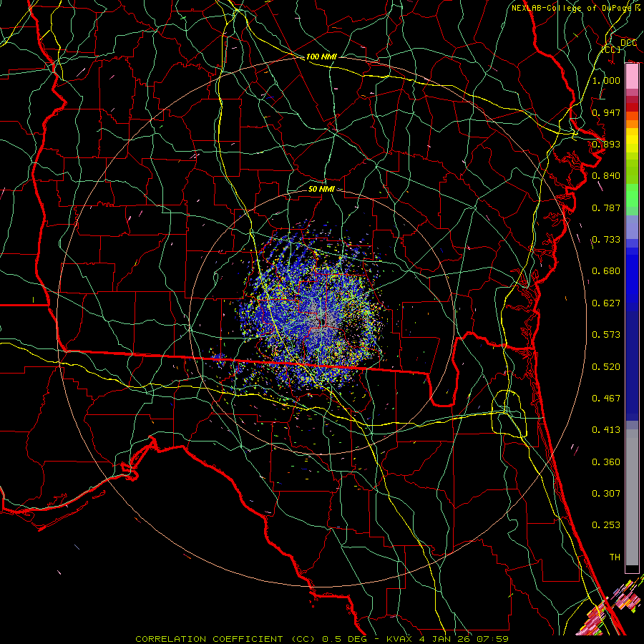Click the 0.307 color scale value

pos(606,494)
